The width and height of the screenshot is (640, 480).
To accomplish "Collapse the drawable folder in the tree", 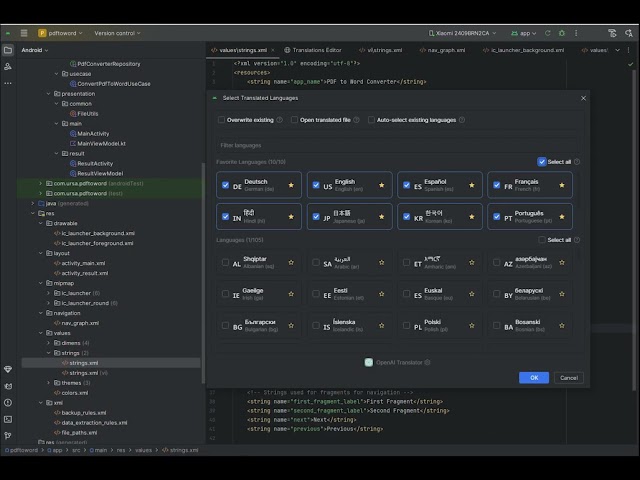I will [x=41, y=223].
